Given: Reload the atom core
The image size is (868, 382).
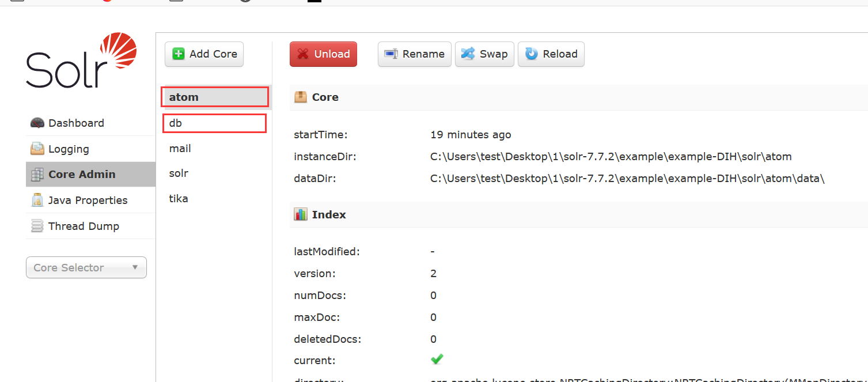Looking at the screenshot, I should tap(551, 54).
